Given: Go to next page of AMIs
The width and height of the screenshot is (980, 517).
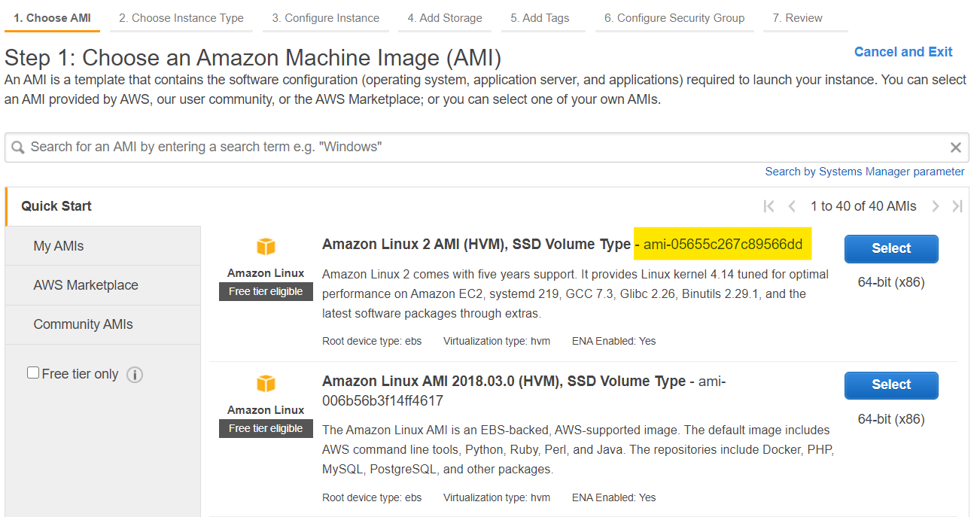Looking at the screenshot, I should click(935, 206).
